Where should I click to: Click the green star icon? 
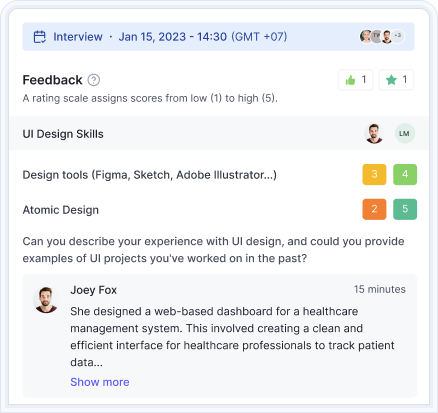pyautogui.click(x=391, y=80)
